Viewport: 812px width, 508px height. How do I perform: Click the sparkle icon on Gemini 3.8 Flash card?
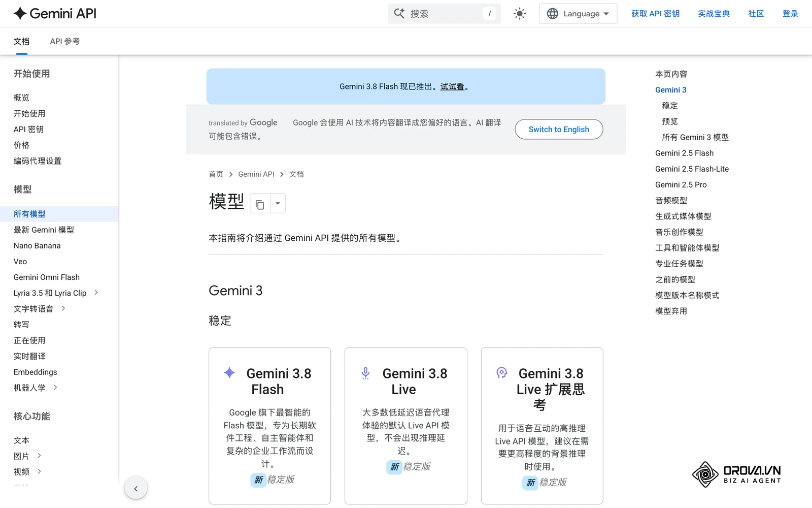coord(229,373)
